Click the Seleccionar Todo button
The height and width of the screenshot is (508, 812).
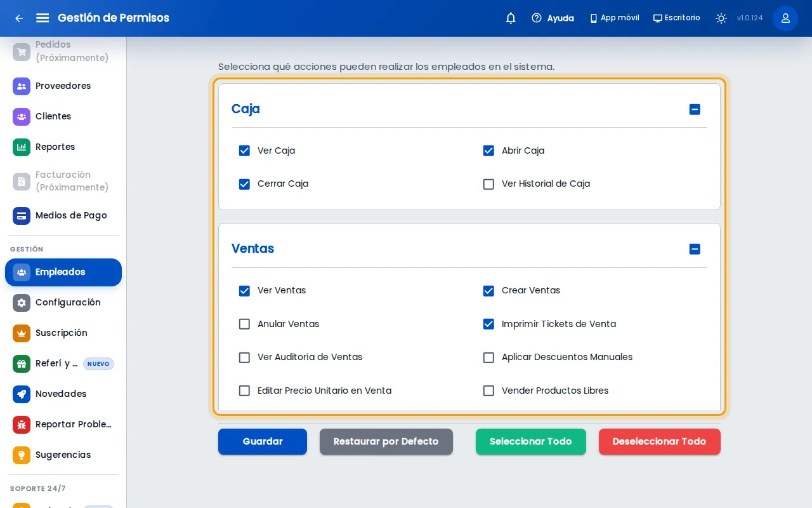click(531, 442)
